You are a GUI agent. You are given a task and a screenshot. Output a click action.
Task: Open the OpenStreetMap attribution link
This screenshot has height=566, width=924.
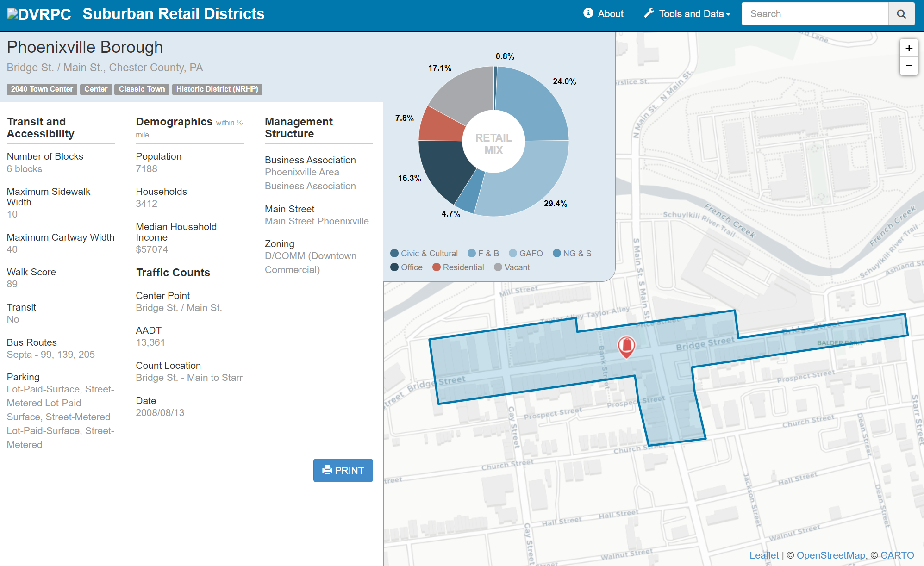coord(830,555)
